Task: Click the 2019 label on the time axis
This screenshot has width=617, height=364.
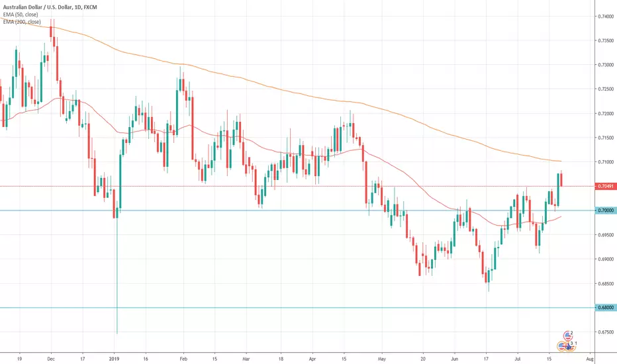Action: click(x=114, y=359)
